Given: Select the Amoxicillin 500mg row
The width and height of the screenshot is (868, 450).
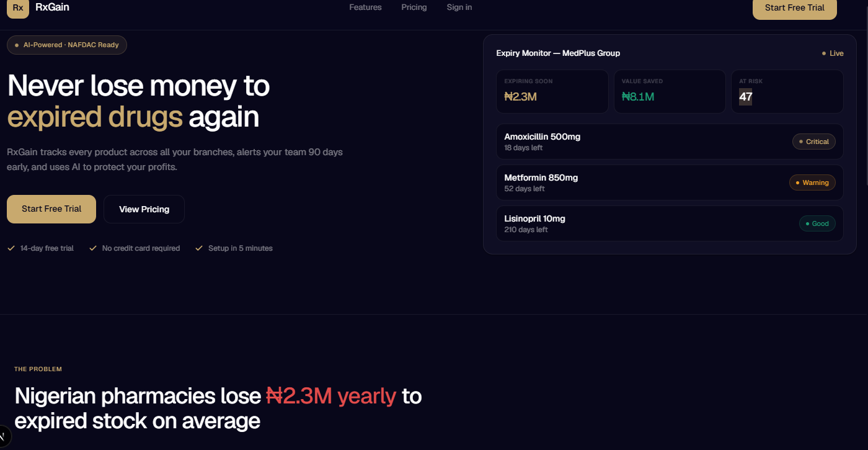Looking at the screenshot, I should coord(670,142).
